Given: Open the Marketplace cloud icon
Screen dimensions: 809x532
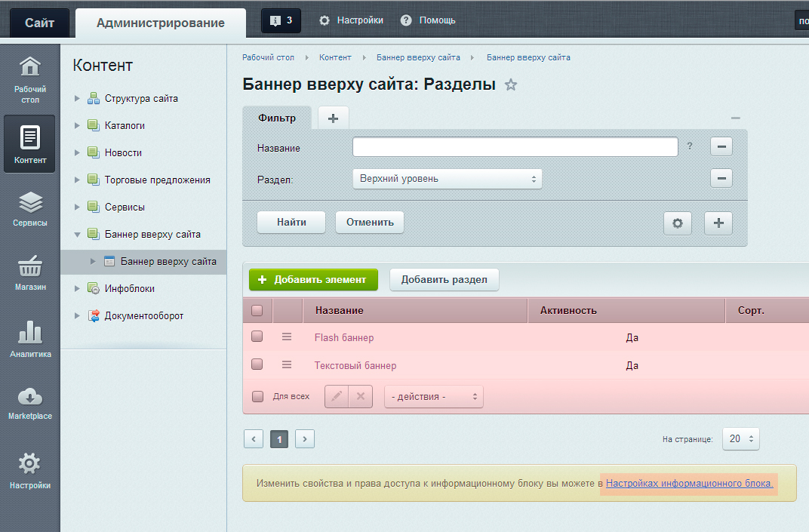Looking at the screenshot, I should coord(30,403).
